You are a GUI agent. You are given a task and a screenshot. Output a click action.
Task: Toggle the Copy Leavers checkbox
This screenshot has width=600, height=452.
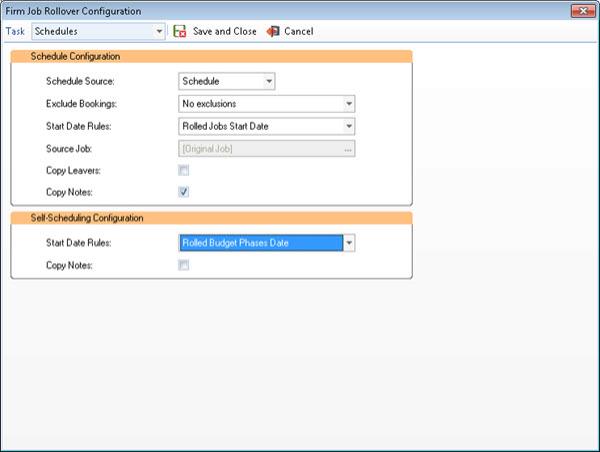(184, 170)
